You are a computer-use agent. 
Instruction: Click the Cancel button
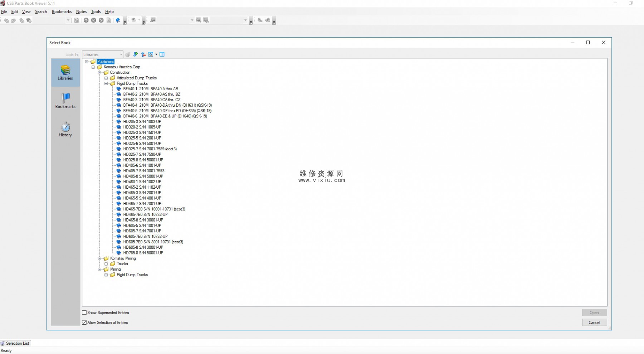[594, 323]
